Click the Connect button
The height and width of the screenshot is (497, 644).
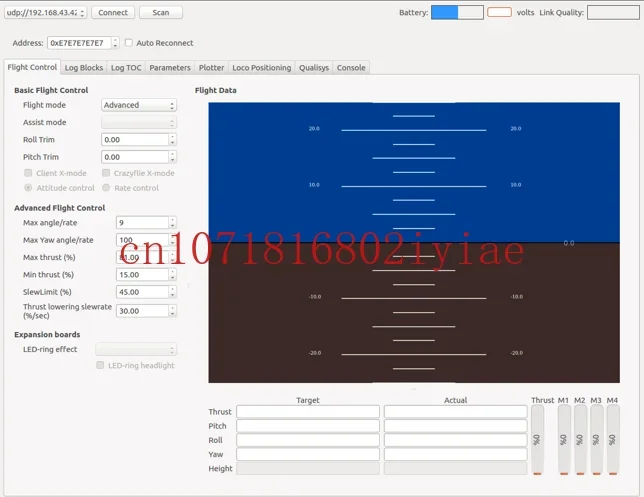point(113,12)
